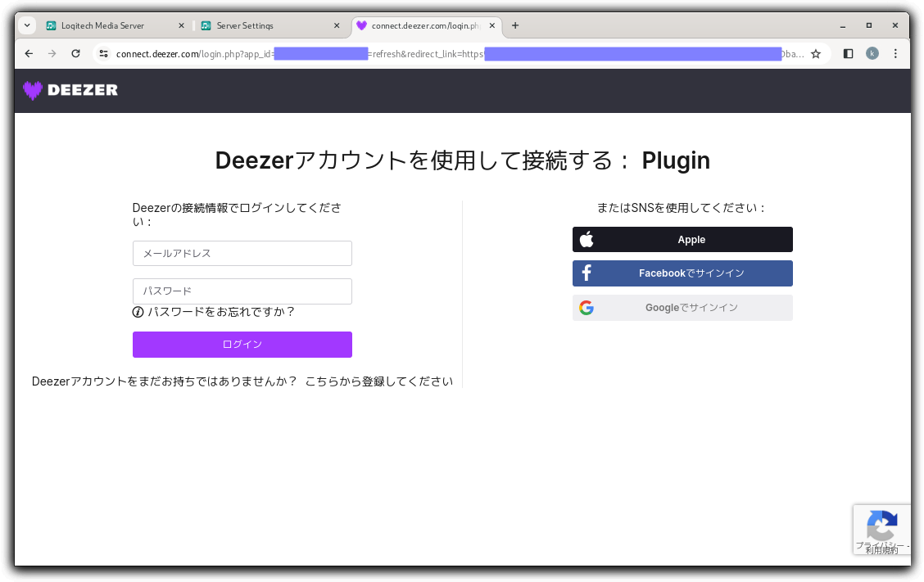Screen dimensions: 924x582
Task: Open パスワードをお忘れですか？ link
Action: coord(221,312)
